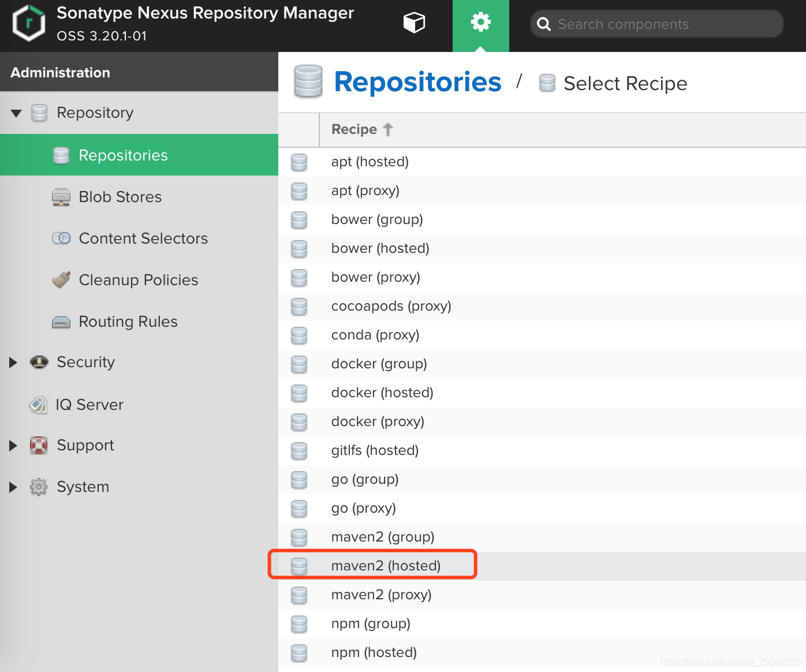The width and height of the screenshot is (806, 672).
Task: Expand the System tree node
Action: [x=13, y=487]
